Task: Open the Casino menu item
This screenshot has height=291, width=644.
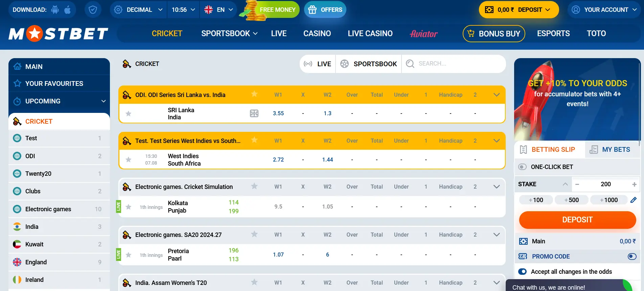Action: point(317,33)
